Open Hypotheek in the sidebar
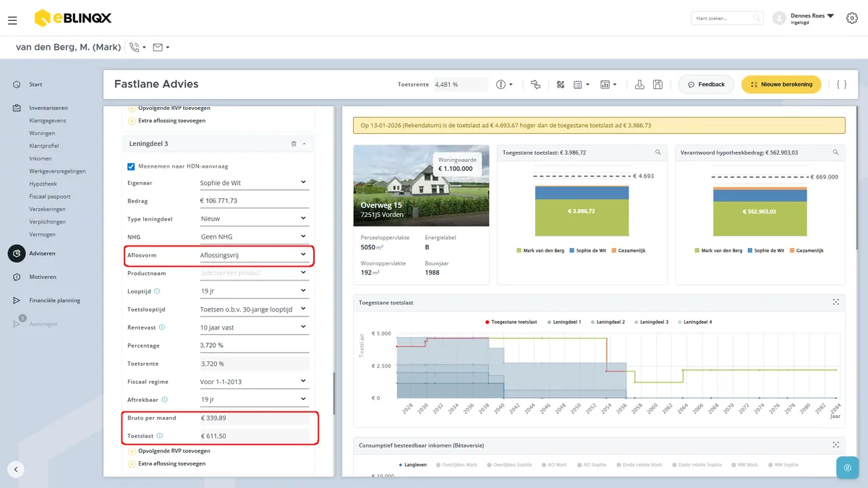The height and width of the screenshot is (488, 868). pos(43,184)
